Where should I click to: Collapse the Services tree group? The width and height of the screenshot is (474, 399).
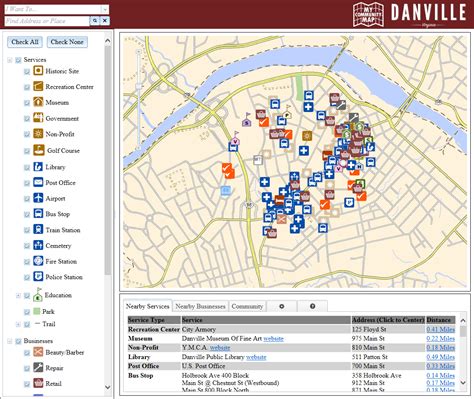click(x=10, y=60)
